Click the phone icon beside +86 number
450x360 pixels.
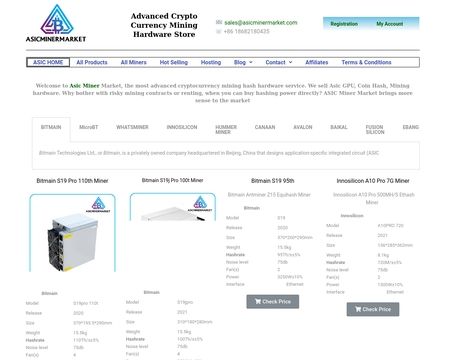pyautogui.click(x=219, y=31)
